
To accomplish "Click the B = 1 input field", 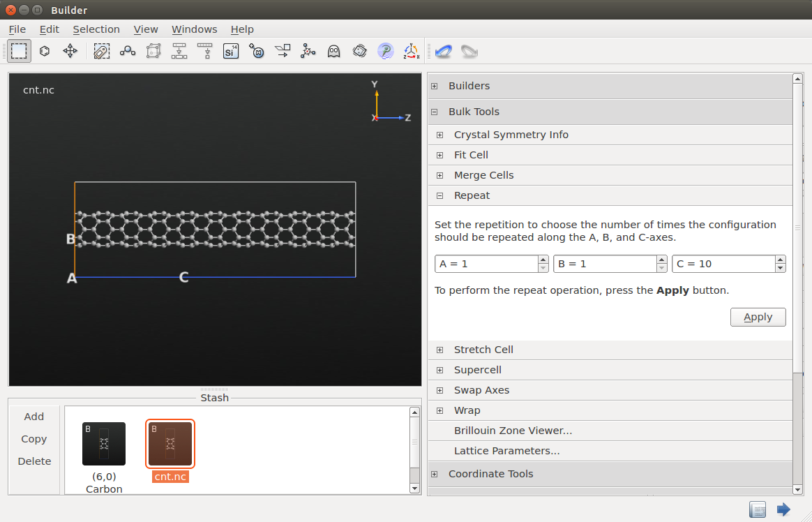I will coord(606,264).
